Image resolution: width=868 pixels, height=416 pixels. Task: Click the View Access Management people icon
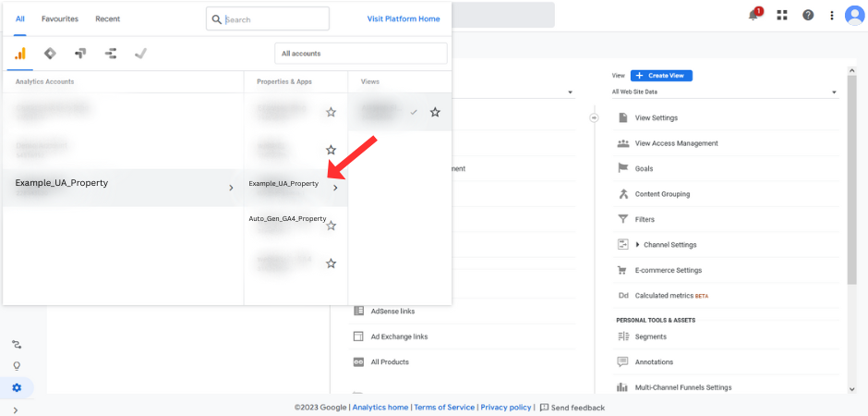click(x=622, y=143)
